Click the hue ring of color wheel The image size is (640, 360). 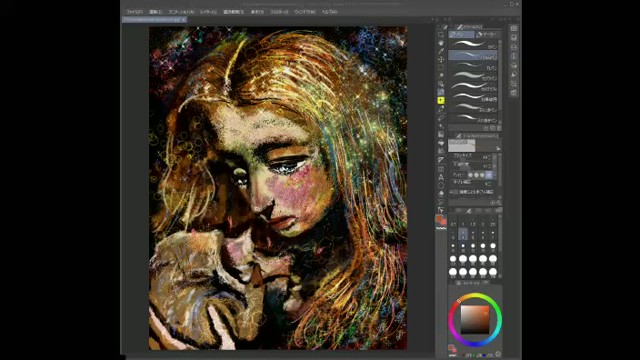click(475, 295)
